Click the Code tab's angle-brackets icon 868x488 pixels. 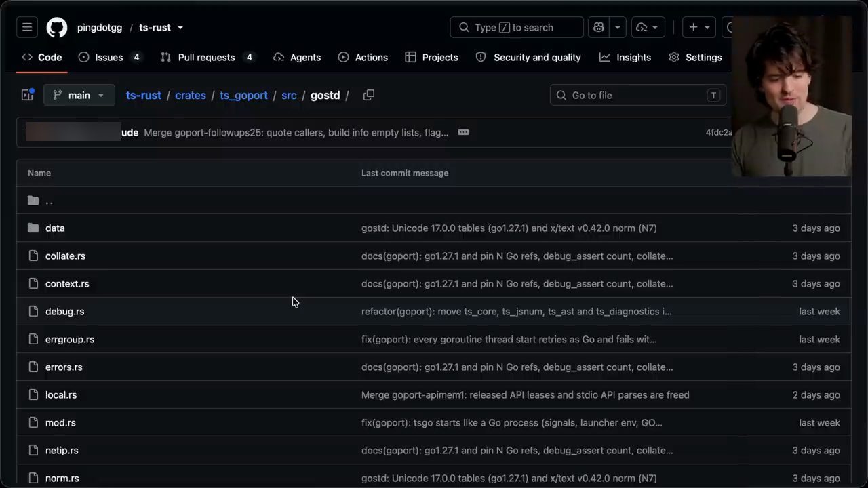27,57
